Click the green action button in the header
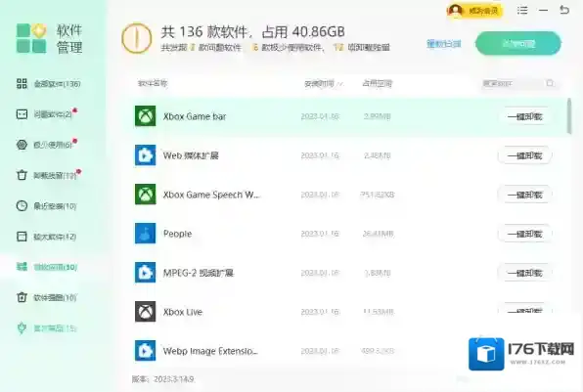The height and width of the screenshot is (392, 583). pyautogui.click(x=517, y=43)
